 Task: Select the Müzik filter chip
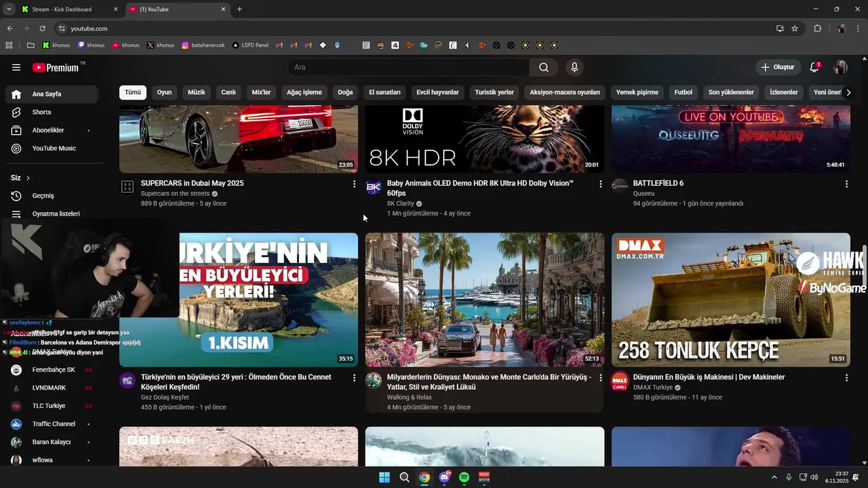196,93
